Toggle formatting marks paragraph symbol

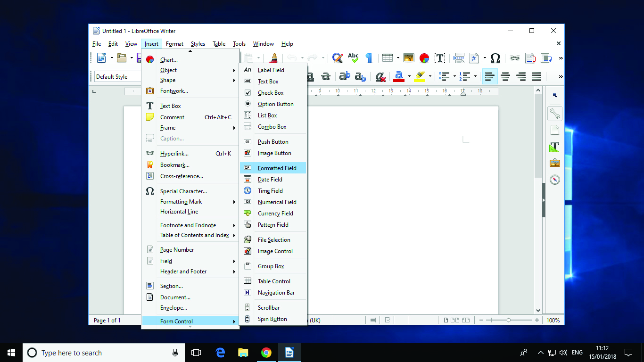point(369,58)
